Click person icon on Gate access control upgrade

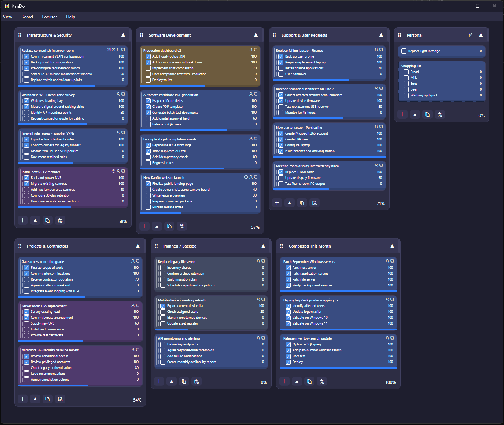tap(133, 261)
